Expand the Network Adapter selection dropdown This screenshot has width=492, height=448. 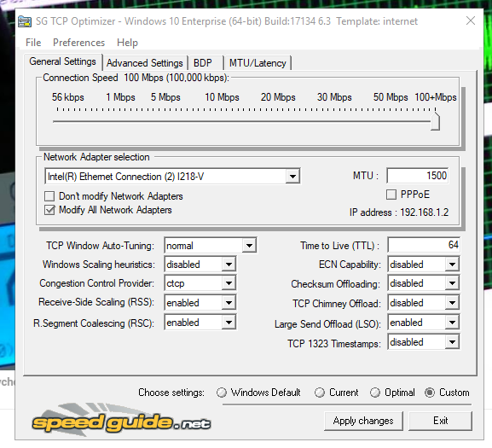(x=292, y=177)
